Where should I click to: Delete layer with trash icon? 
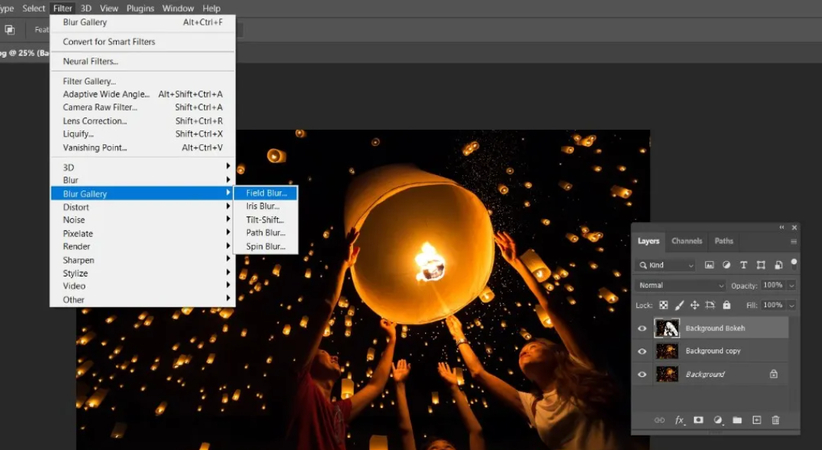776,420
